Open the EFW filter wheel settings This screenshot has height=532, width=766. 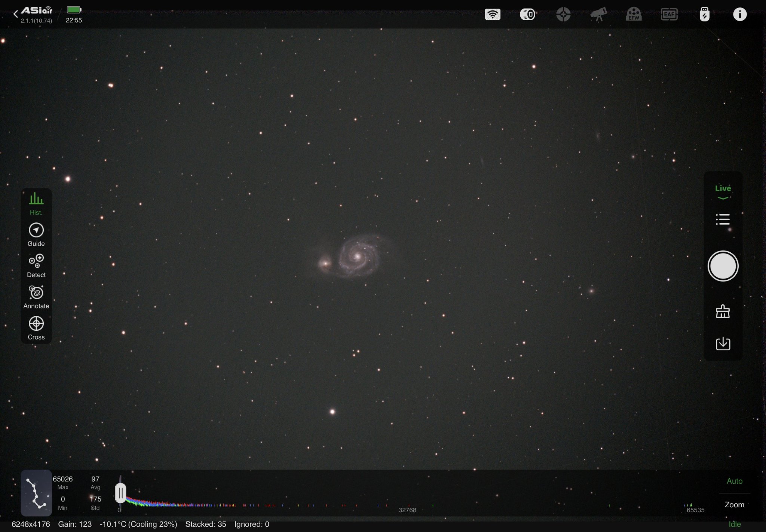pos(634,15)
